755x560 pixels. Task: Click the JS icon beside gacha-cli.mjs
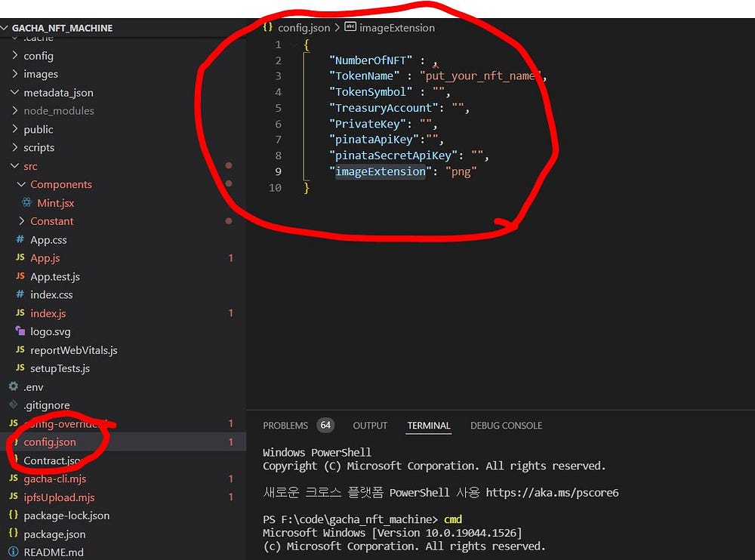(x=14, y=478)
